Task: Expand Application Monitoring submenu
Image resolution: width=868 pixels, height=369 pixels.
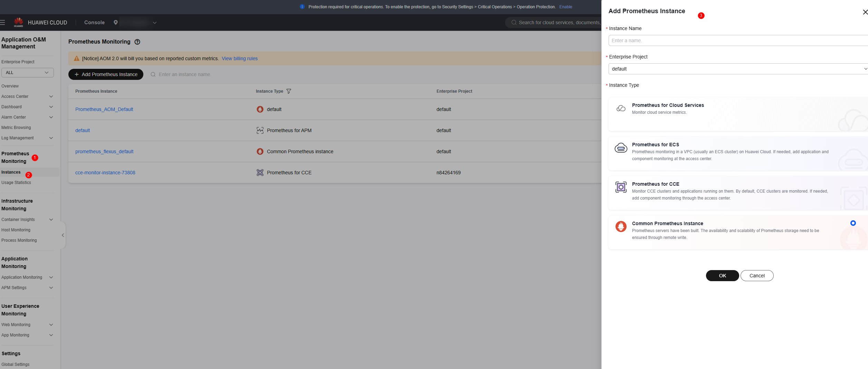Action: (51, 277)
